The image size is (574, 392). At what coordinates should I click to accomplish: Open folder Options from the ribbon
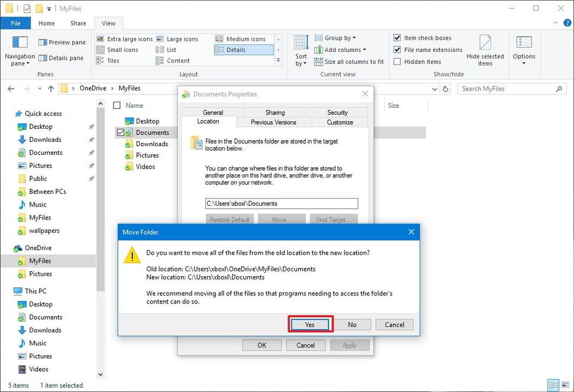coord(524,50)
